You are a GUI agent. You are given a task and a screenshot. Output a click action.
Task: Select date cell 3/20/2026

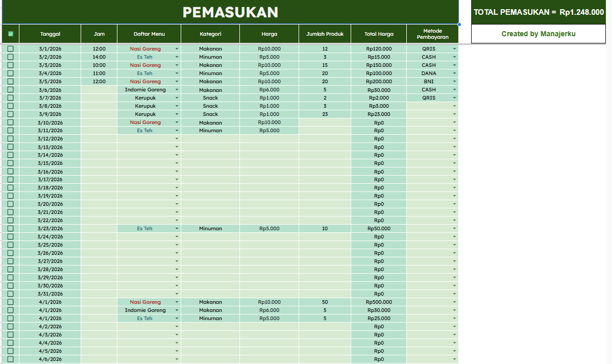coord(50,204)
